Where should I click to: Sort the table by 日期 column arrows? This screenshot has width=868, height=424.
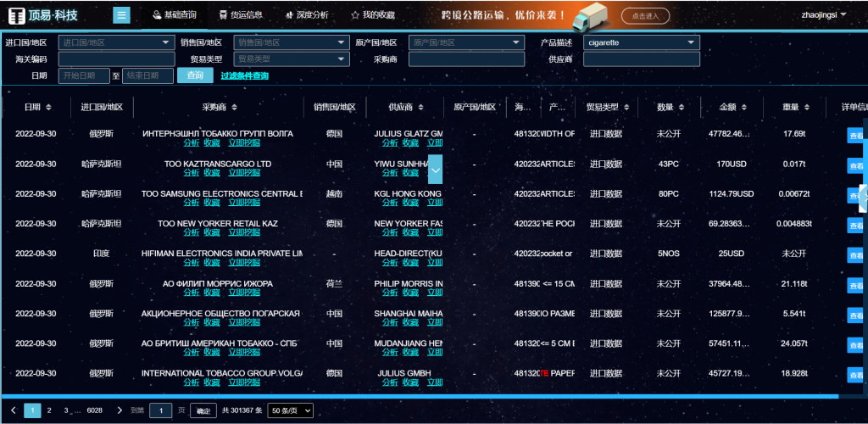(48, 108)
